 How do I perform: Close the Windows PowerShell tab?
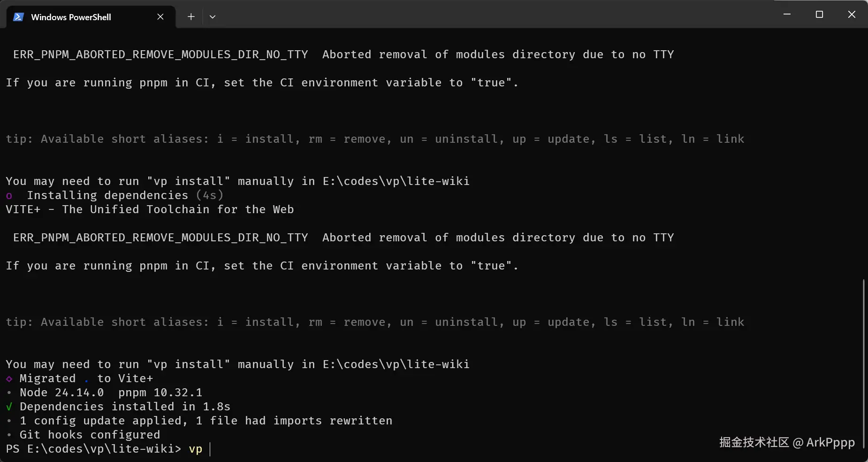click(x=160, y=17)
